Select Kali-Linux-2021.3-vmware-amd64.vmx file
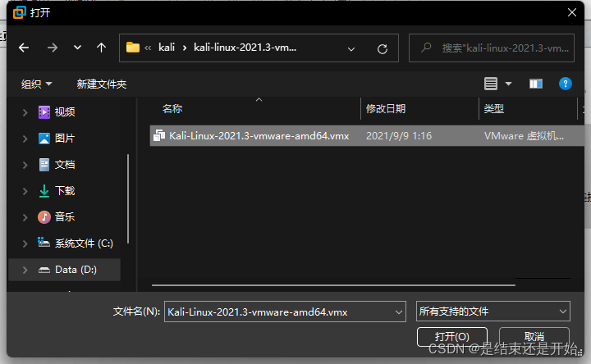The width and height of the screenshot is (591, 364). point(259,136)
